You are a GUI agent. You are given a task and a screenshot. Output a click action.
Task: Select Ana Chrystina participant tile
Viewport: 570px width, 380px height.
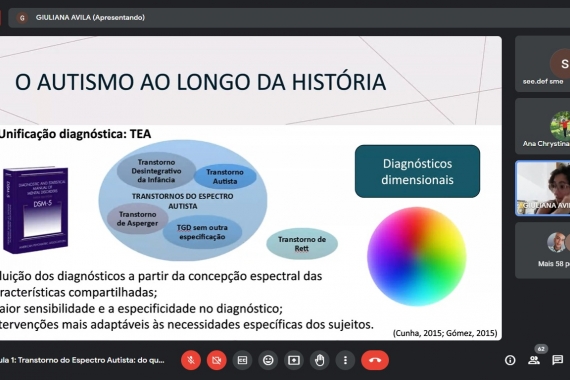pos(543,126)
